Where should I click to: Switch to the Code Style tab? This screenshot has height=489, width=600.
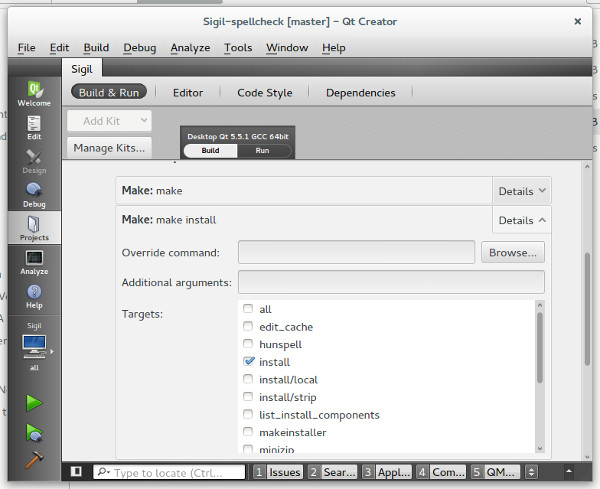coord(265,93)
